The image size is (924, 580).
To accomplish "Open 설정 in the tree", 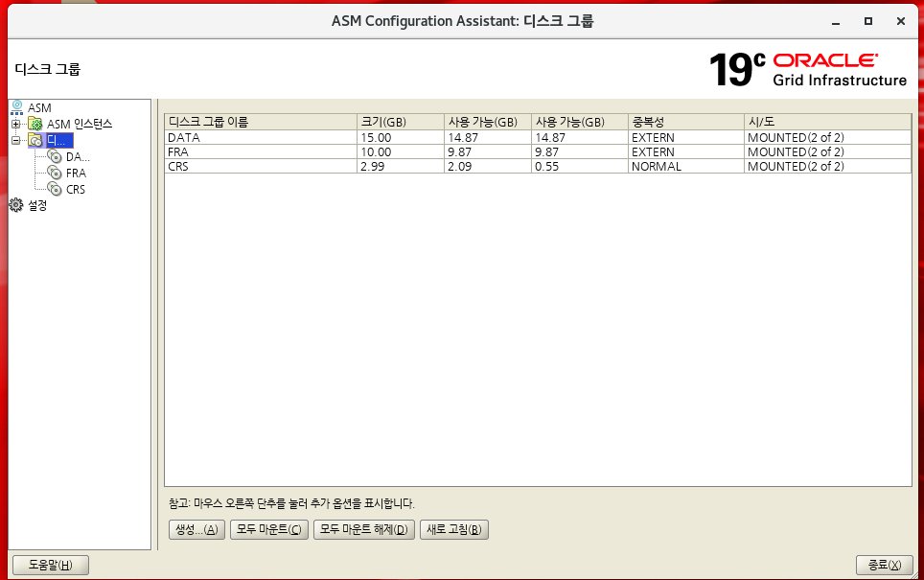I will (37, 205).
